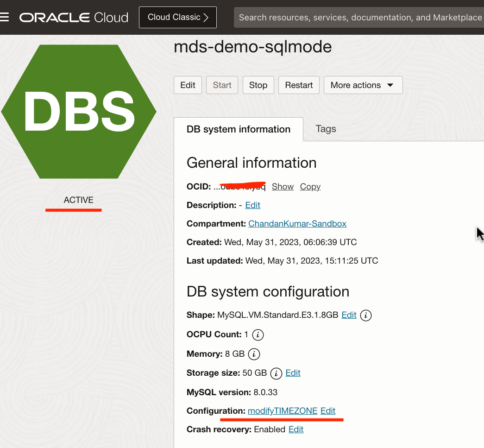Image resolution: width=484 pixels, height=448 pixels.
Task: Click the green DBS hexagon icon
Action: (79, 112)
